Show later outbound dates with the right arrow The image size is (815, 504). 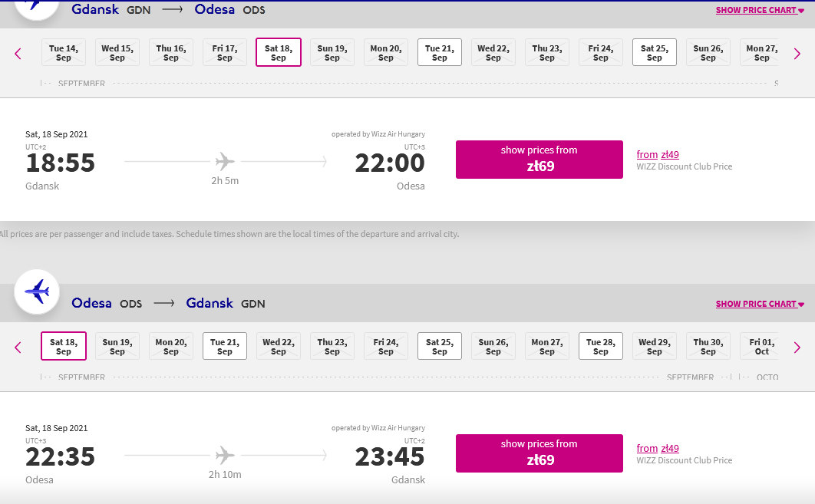pos(797,54)
